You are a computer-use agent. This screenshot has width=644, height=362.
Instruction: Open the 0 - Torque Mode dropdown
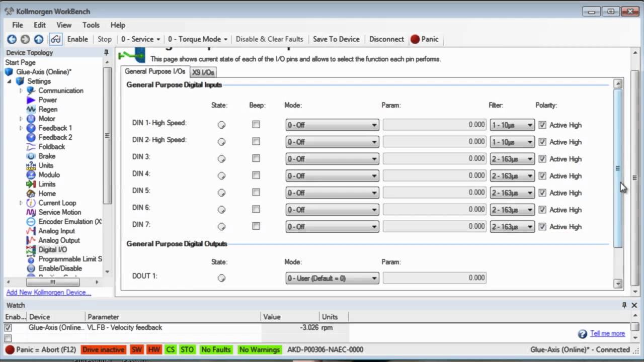coord(197,39)
